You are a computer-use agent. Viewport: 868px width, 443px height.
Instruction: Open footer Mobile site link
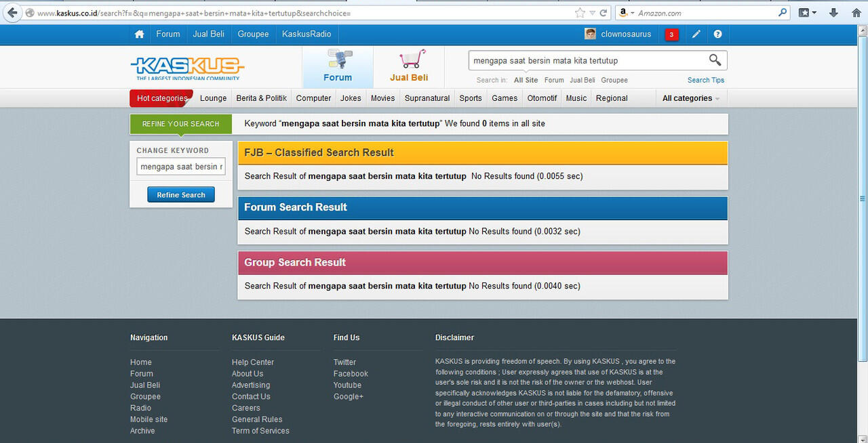pyautogui.click(x=149, y=419)
